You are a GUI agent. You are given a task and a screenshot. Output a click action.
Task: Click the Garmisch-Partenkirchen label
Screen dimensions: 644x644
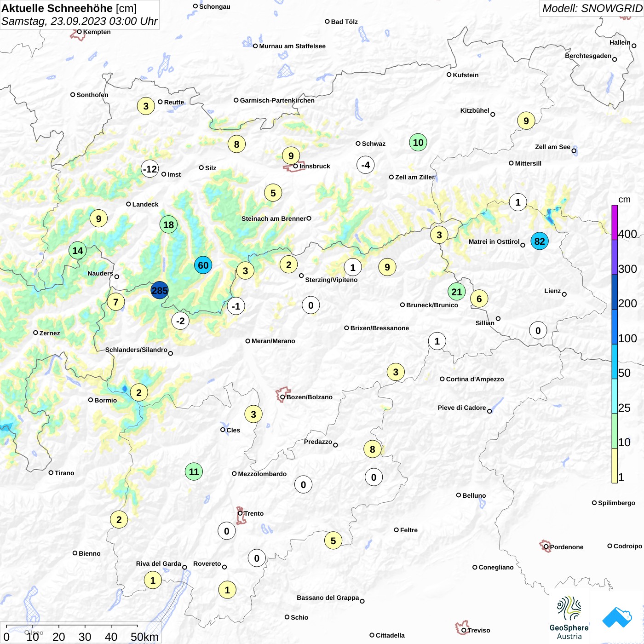coord(277,100)
